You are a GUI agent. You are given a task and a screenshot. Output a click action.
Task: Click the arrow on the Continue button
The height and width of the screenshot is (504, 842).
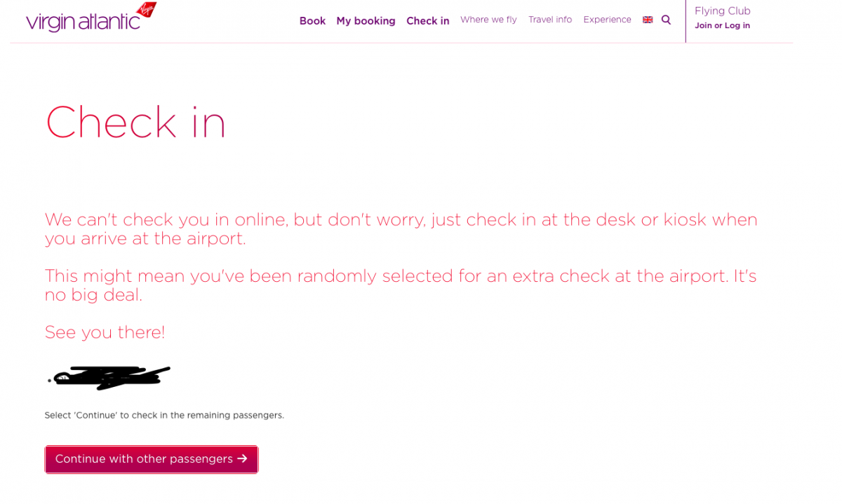point(242,458)
